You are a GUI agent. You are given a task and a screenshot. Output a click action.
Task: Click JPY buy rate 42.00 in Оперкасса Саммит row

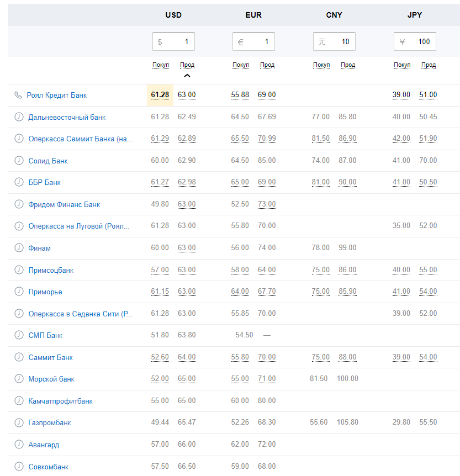(x=401, y=139)
